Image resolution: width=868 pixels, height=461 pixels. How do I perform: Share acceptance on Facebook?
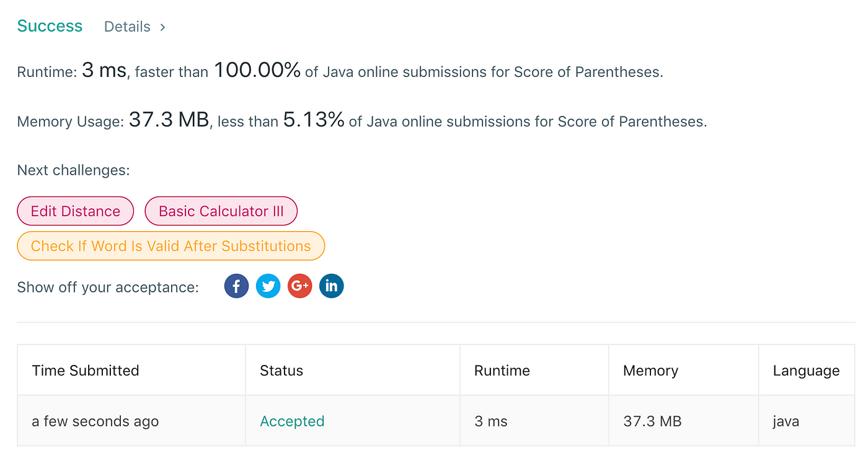click(x=236, y=286)
